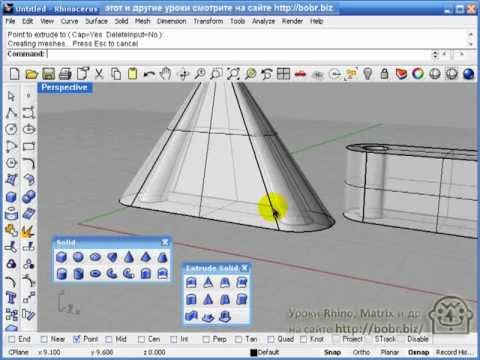Choose Truncated cone in Solid palette
Viewport: 480px width, 360px height.
coord(163,257)
